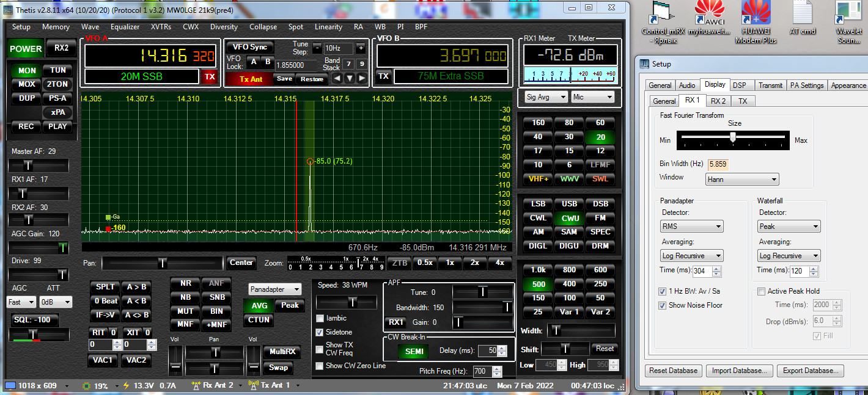
Task: Open the Equalizer menu
Action: point(125,27)
